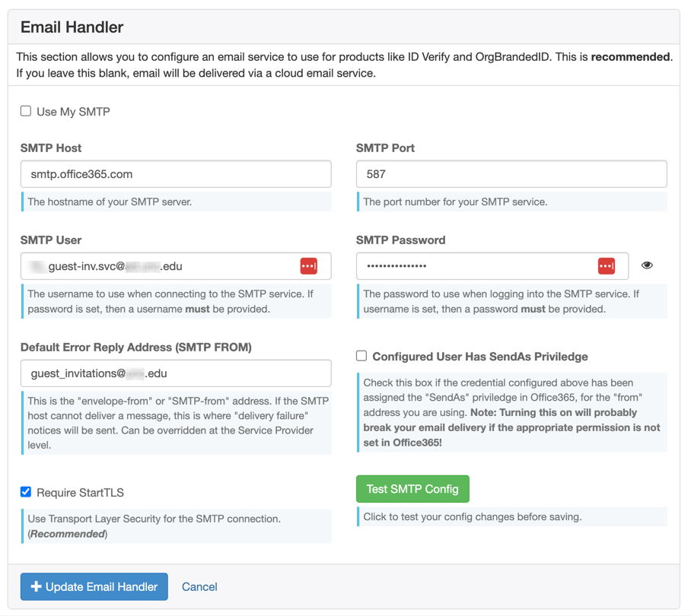Click the red password manager icon in SMTP Password field

click(x=607, y=266)
